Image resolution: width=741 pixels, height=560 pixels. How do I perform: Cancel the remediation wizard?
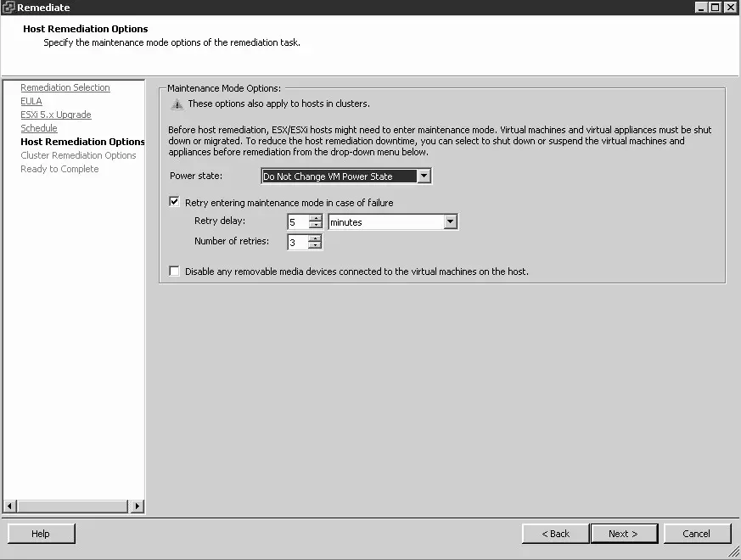coord(697,534)
